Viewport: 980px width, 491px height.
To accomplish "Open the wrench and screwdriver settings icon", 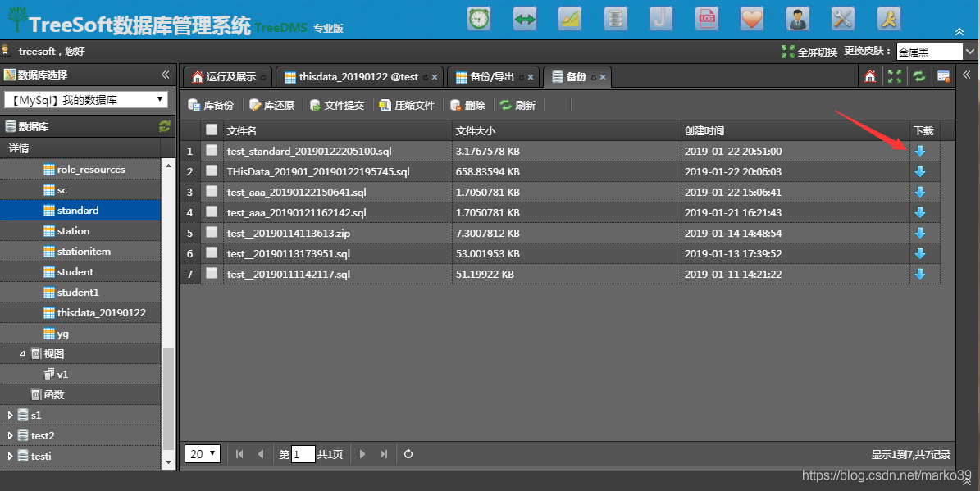I will tap(842, 19).
